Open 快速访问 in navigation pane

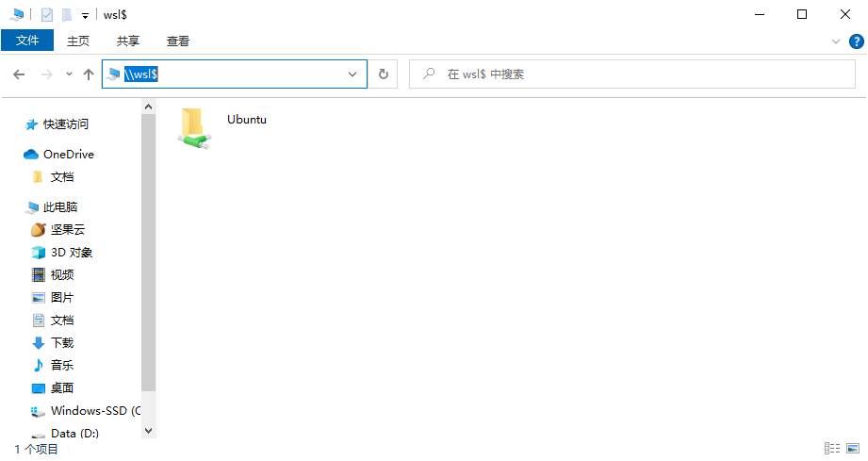point(66,124)
